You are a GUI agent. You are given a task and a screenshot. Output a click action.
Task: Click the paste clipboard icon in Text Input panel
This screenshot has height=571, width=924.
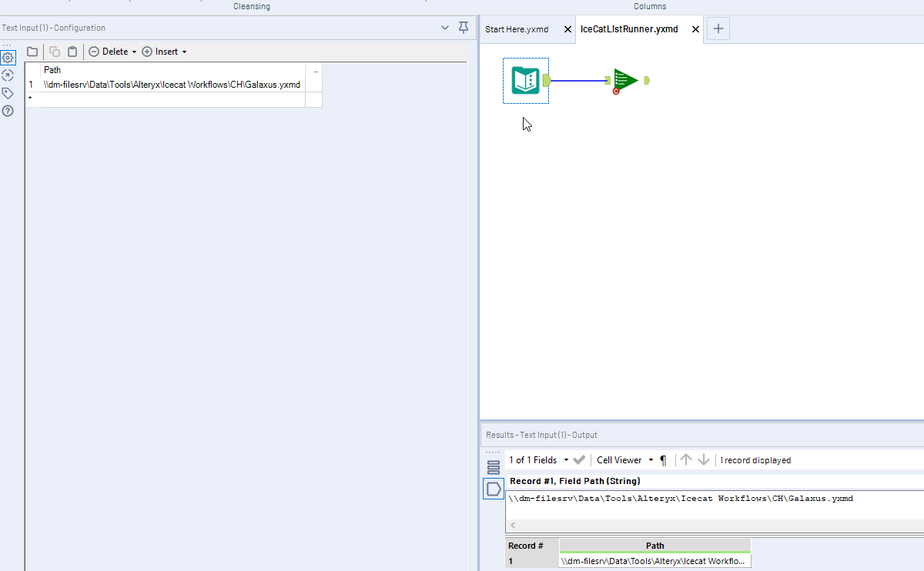[x=72, y=51]
